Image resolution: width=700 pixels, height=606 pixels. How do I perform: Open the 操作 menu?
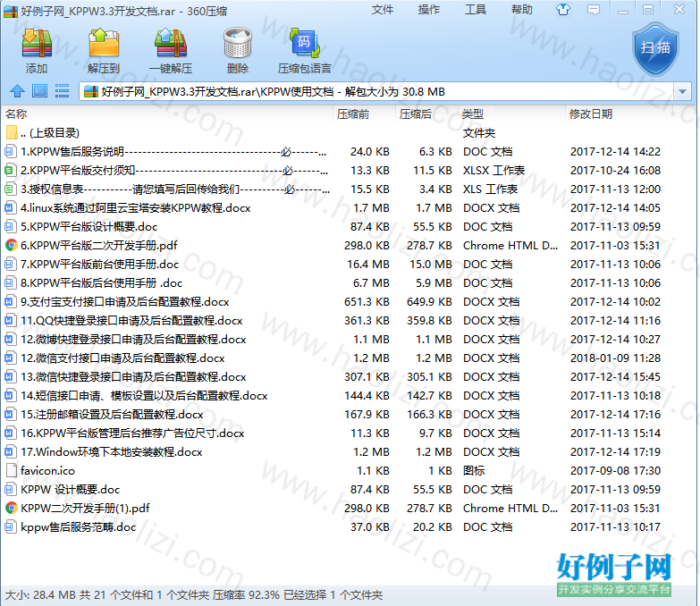[x=429, y=10]
